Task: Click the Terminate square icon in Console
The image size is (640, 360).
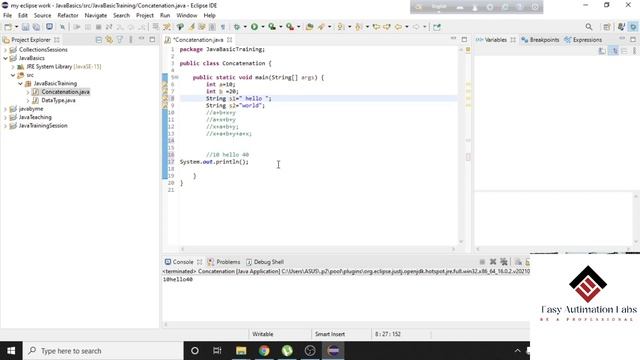Action: click(x=482, y=262)
